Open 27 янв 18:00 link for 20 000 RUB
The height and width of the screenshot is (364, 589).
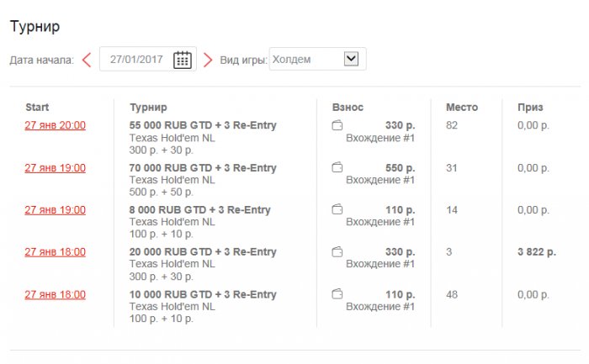click(x=55, y=252)
